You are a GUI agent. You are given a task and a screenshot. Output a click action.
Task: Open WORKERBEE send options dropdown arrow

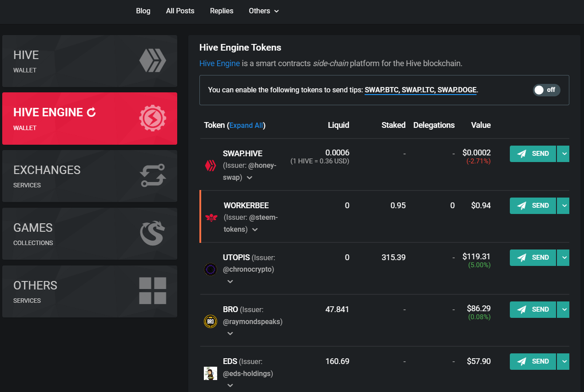[563, 206]
